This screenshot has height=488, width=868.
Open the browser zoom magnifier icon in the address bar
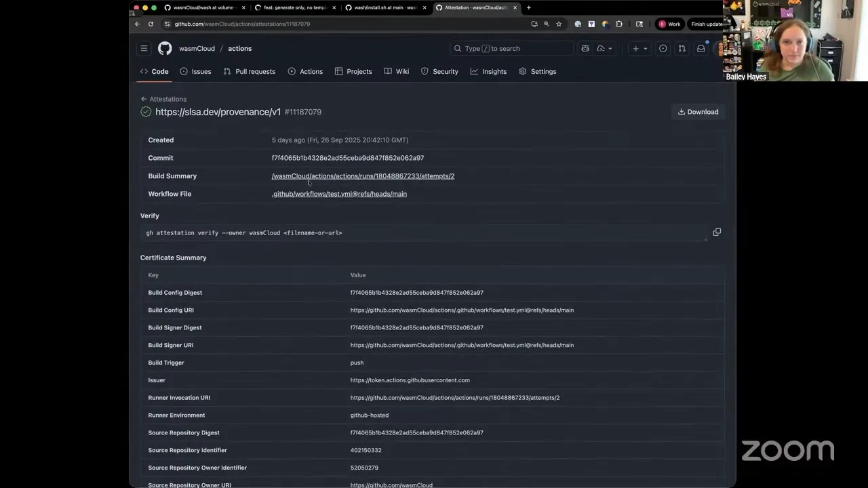(547, 24)
